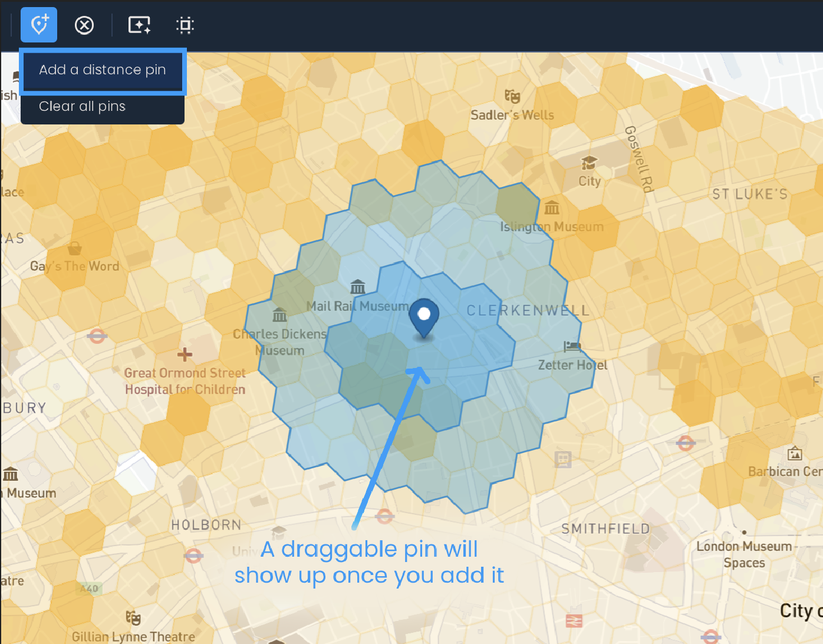The height and width of the screenshot is (644, 823).
Task: Click the Mail Rail Museum label
Action: [x=358, y=306]
